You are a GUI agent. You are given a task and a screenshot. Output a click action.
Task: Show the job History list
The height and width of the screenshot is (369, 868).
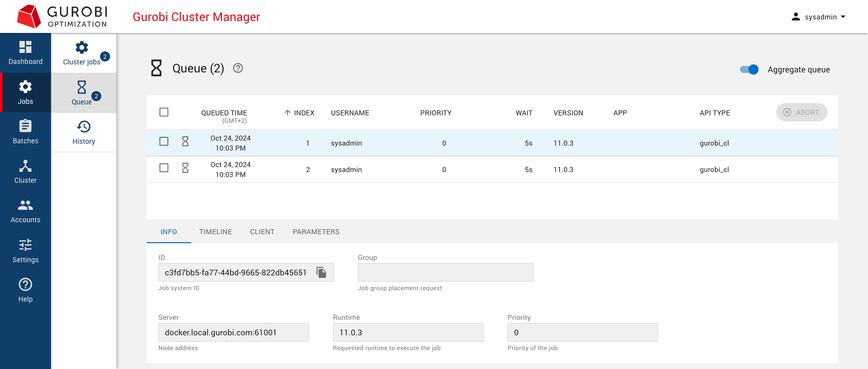(84, 133)
